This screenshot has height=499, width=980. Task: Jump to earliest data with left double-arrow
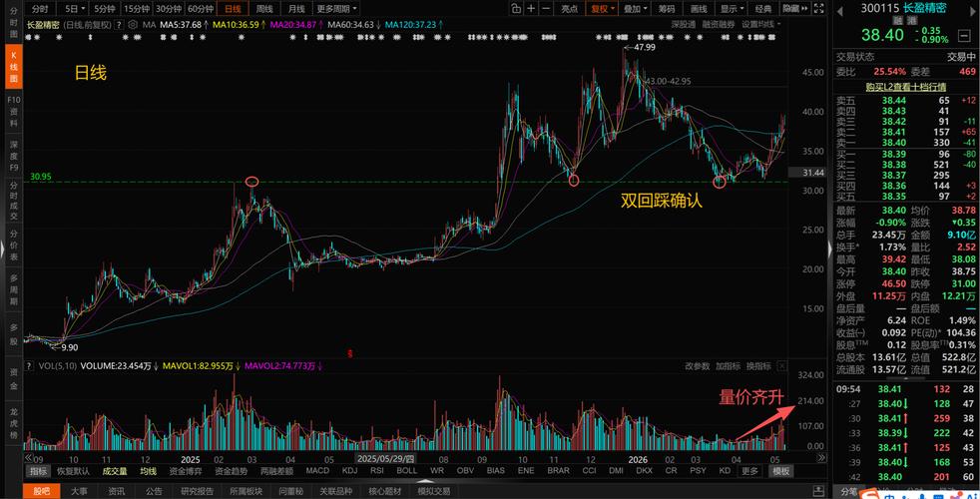click(x=28, y=458)
